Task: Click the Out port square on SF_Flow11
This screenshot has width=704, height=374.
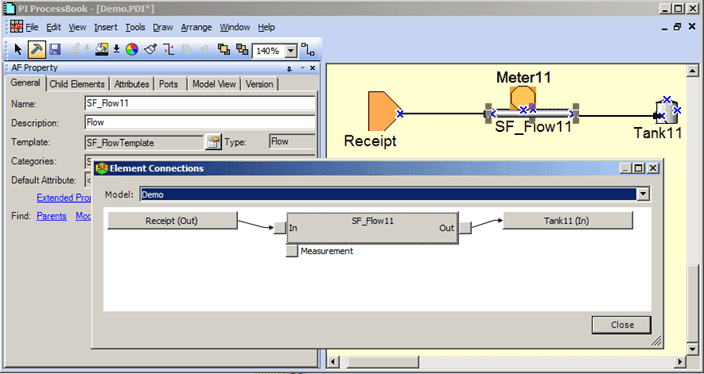Action: [465, 228]
